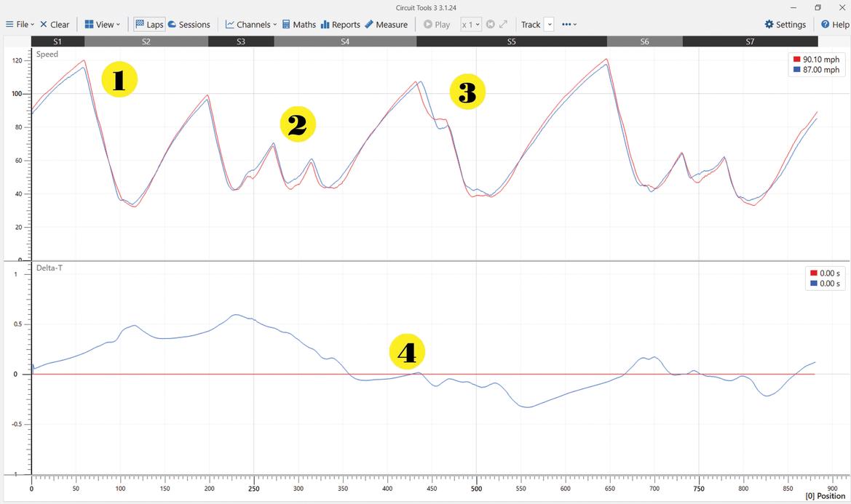The height and width of the screenshot is (504, 851).
Task: Click the red 90.10 mph legend swatch
Action: pos(796,60)
